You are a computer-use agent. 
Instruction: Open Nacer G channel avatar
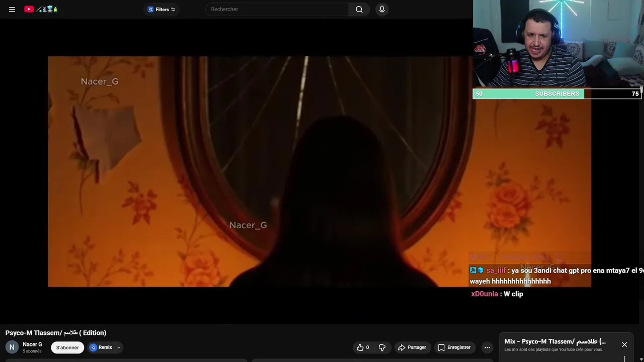[12, 347]
